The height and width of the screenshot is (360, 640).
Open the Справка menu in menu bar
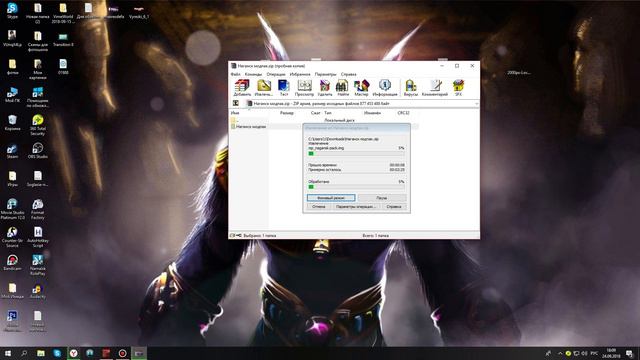349,74
